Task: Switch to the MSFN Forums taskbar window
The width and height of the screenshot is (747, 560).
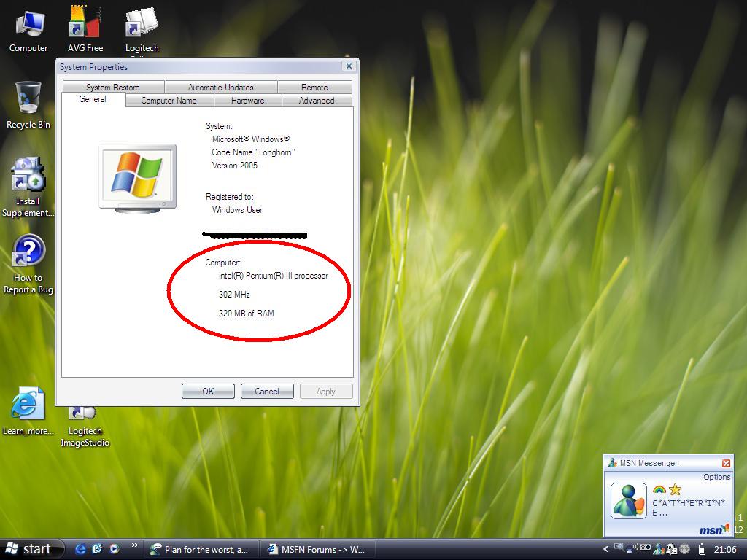Action: [x=319, y=550]
